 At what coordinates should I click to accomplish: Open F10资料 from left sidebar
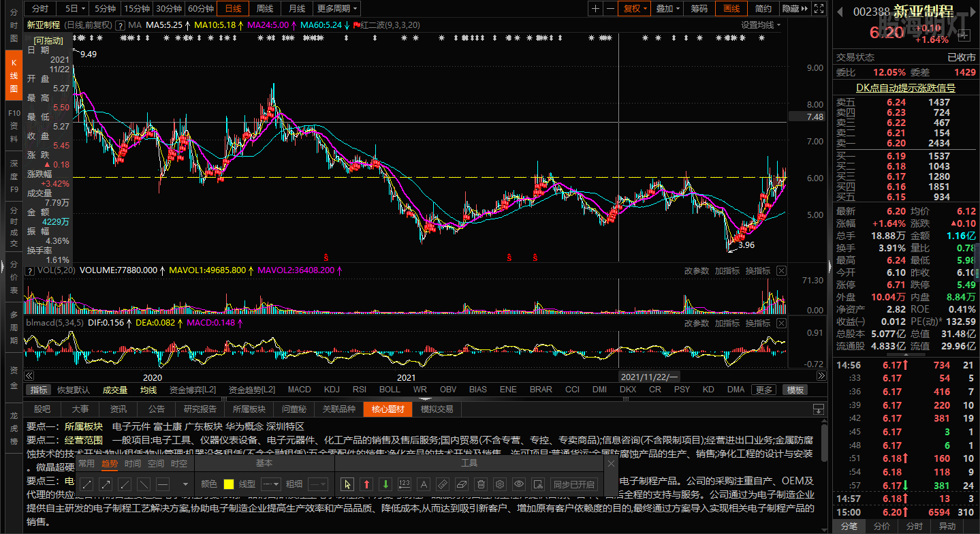coord(14,125)
